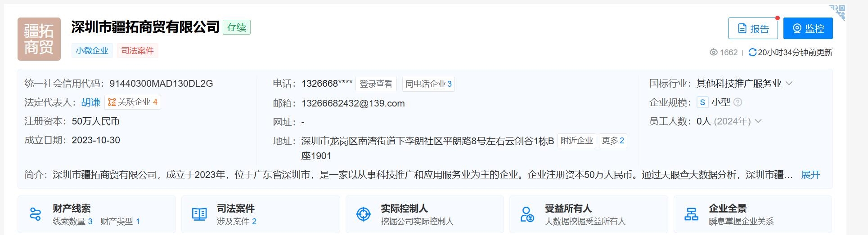Click the 企业规模 help question icon

pos(738,102)
